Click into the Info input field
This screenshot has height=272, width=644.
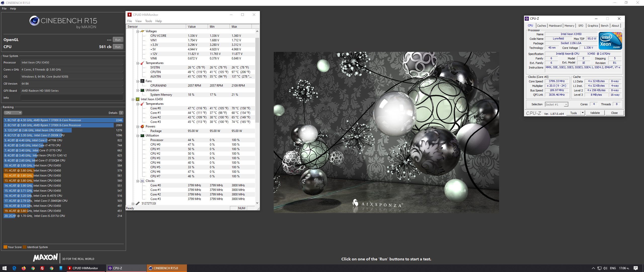click(72, 98)
